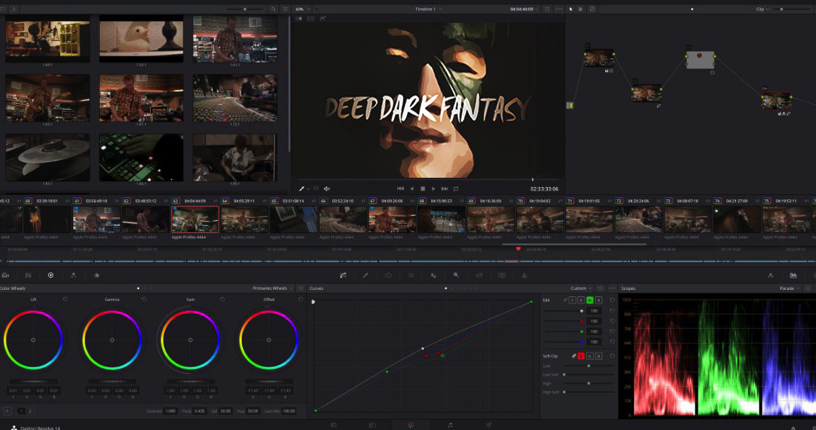This screenshot has width=816, height=430.
Task: Open the Blur palette
Action: (x=433, y=275)
